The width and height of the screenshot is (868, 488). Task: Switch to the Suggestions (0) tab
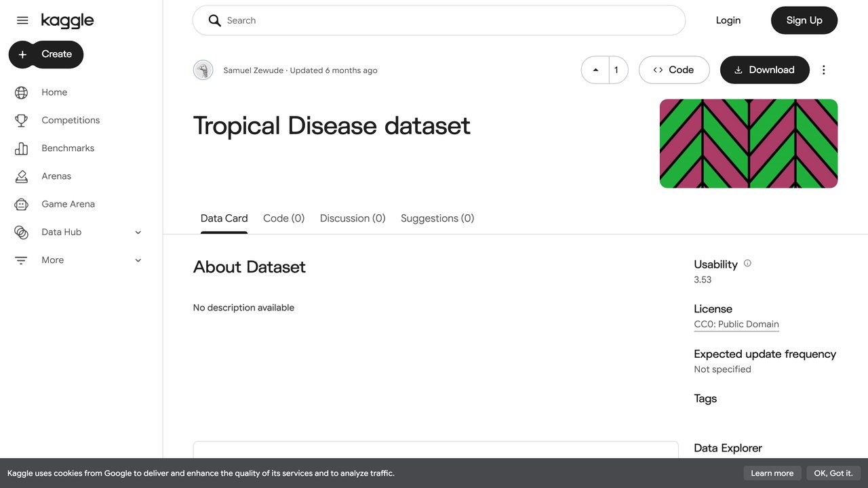click(x=437, y=218)
